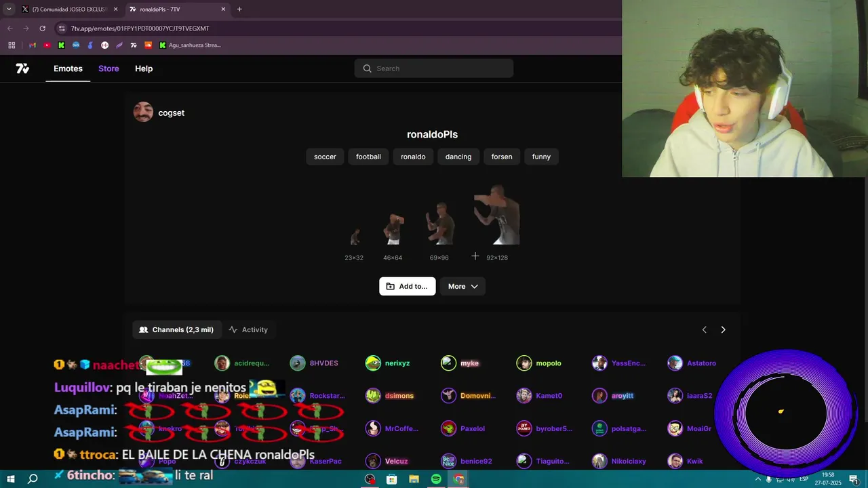The height and width of the screenshot is (488, 868).
Task: Open the Gmail bookmark icon
Action: pyautogui.click(x=32, y=45)
